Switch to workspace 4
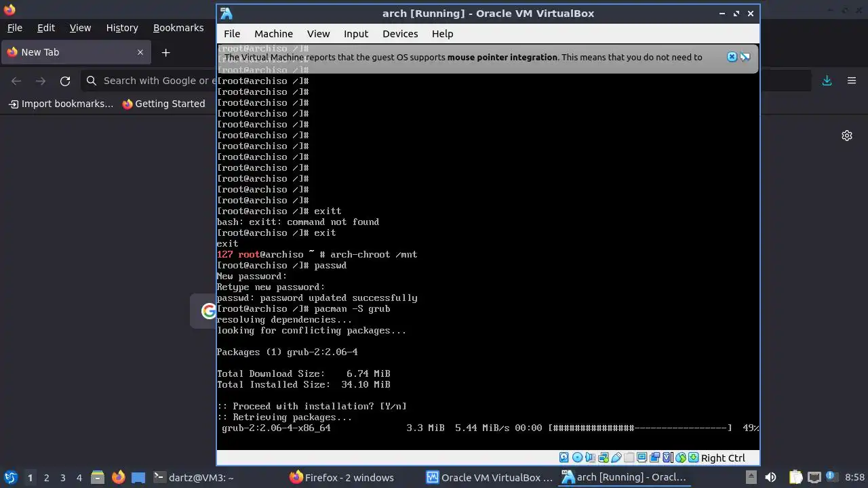The width and height of the screenshot is (868, 488). tap(79, 477)
